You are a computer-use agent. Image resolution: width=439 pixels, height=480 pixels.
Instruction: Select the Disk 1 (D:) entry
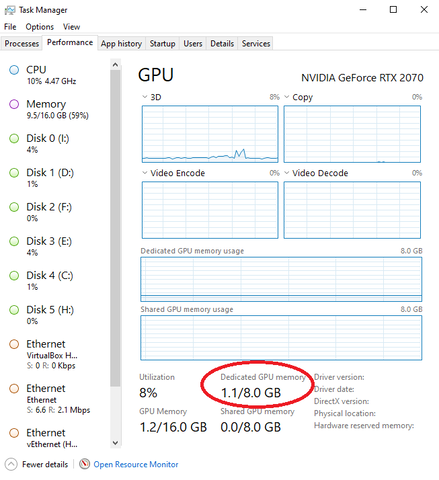55,178
